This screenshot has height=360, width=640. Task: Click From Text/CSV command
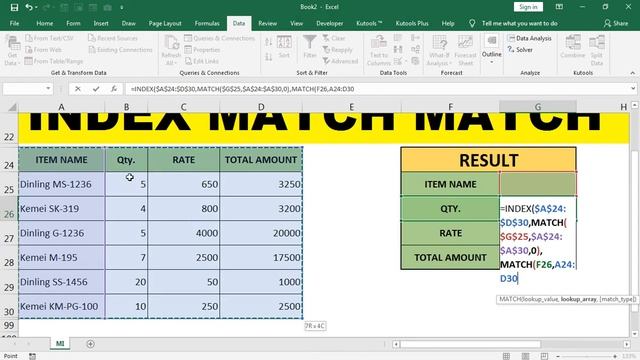(x=49, y=38)
